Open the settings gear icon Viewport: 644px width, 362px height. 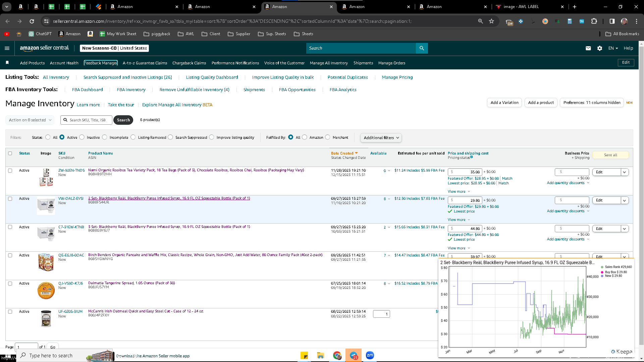pyautogui.click(x=600, y=48)
